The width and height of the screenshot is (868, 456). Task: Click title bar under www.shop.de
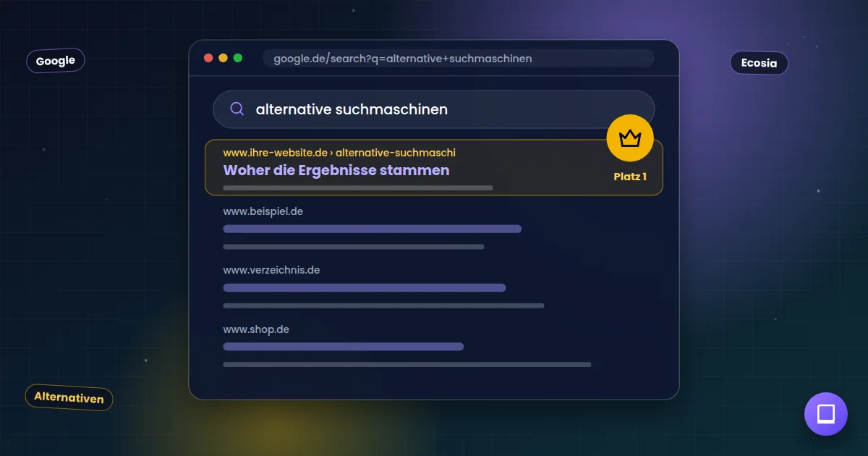(343, 347)
